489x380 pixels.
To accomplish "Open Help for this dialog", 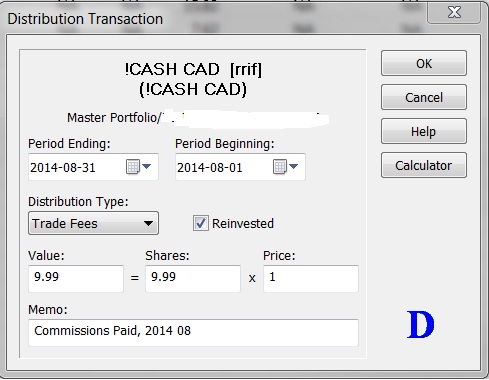I will [x=424, y=131].
